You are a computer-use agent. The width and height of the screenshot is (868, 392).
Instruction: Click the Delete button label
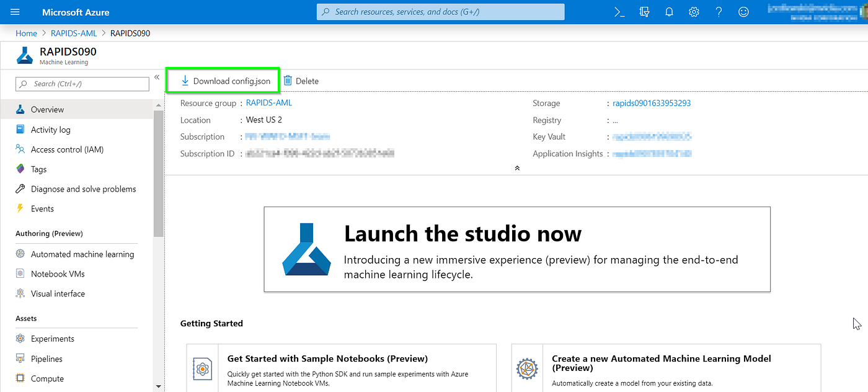tap(307, 81)
